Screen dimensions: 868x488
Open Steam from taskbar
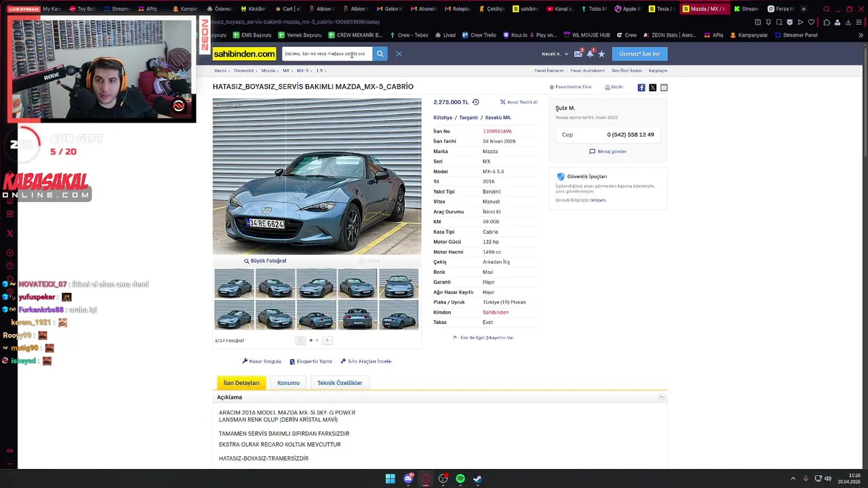click(478, 479)
